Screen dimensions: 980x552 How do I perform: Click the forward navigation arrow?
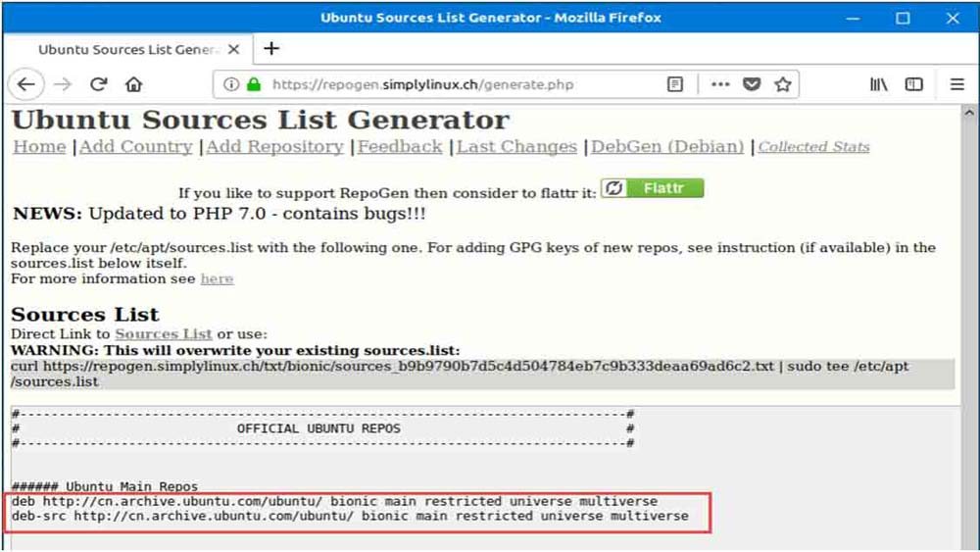[63, 83]
